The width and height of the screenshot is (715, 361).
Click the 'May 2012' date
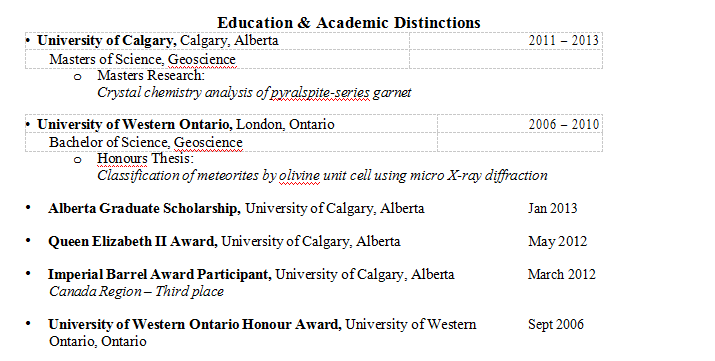558,241
